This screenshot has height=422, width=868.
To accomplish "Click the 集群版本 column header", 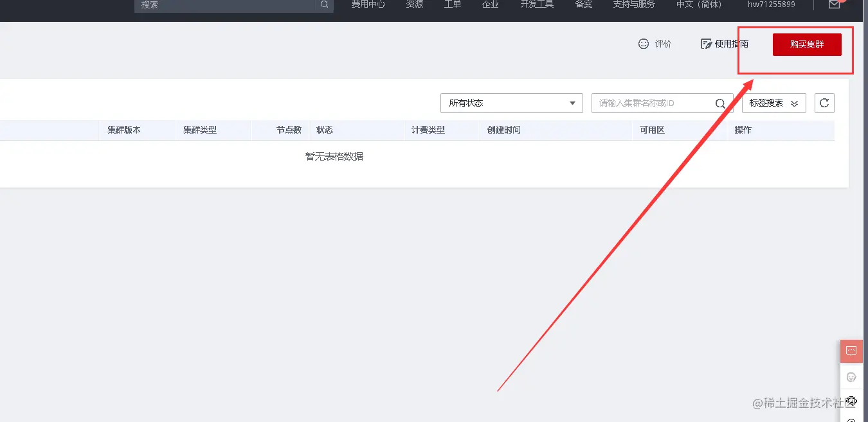I will [x=124, y=130].
